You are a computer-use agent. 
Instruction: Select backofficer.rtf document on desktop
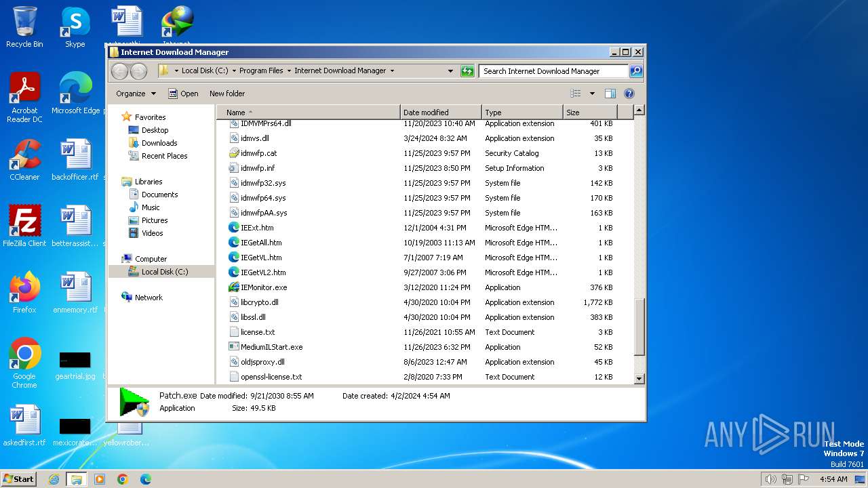pos(75,160)
